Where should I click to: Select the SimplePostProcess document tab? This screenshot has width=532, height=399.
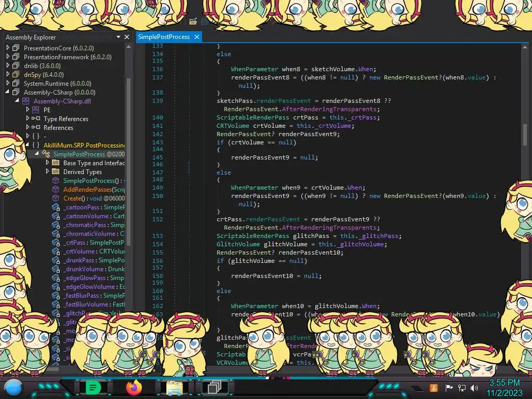click(164, 37)
